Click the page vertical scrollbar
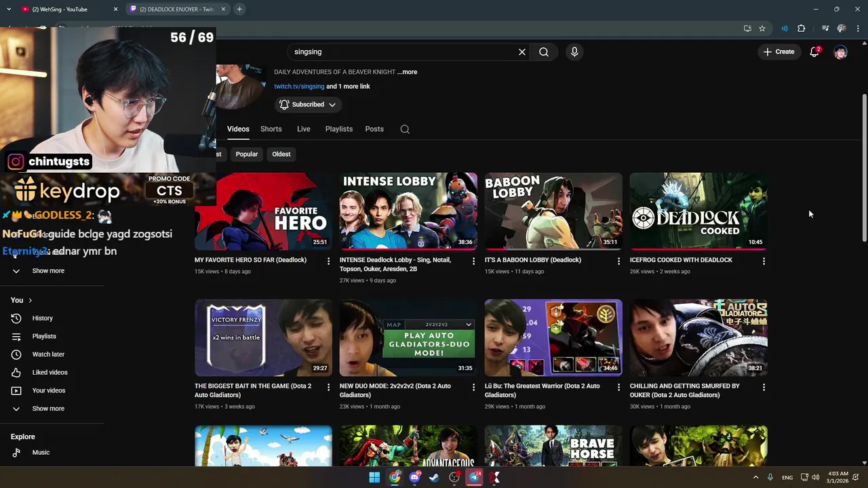Image resolution: width=868 pixels, height=488 pixels. [x=864, y=167]
